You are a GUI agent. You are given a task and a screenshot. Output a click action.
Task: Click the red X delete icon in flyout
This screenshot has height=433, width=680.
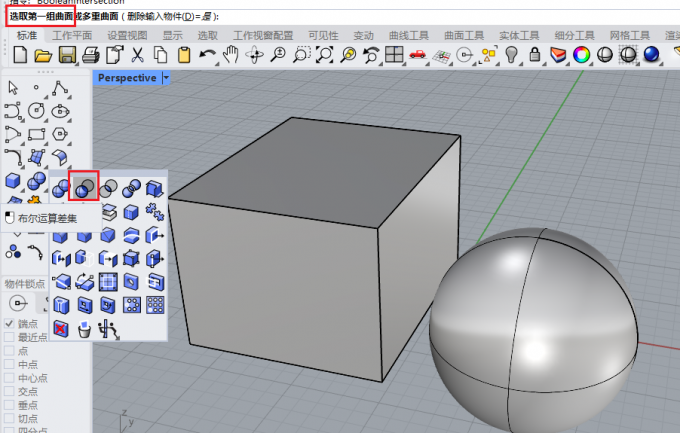pyautogui.click(x=61, y=328)
